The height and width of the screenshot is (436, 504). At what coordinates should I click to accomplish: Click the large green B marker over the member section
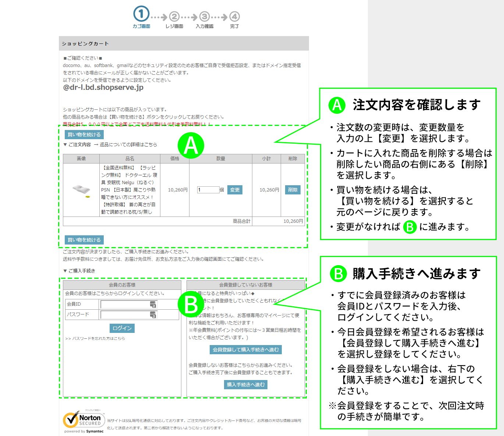191,305
